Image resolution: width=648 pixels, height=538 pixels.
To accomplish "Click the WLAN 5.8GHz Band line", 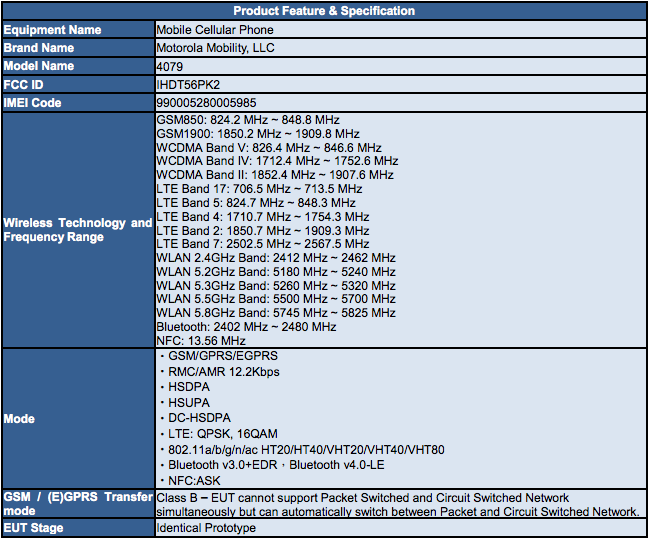I will 276,313.
